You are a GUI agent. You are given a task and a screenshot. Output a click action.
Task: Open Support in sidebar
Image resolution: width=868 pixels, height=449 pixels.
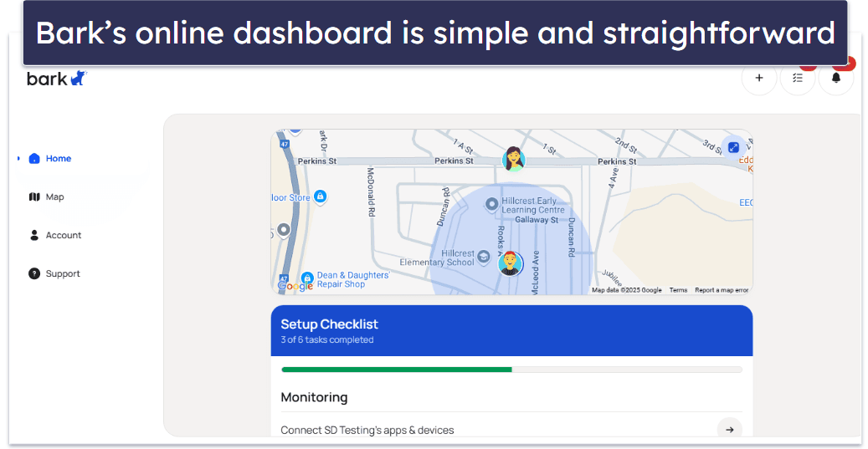coord(54,273)
